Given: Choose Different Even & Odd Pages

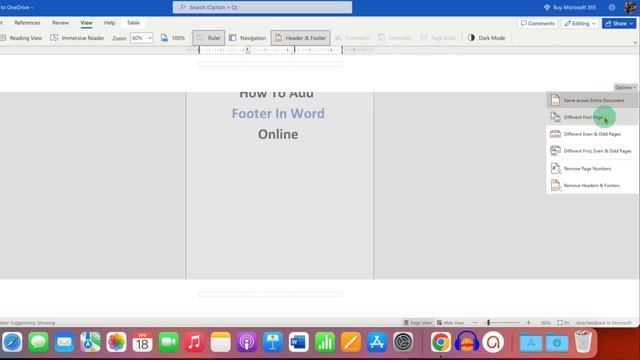Looking at the screenshot, I should click(592, 134).
